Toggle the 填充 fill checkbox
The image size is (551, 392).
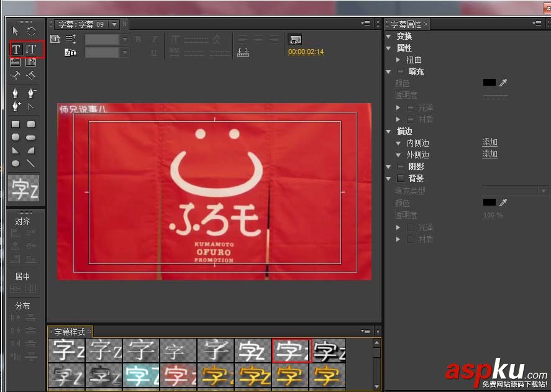point(401,71)
